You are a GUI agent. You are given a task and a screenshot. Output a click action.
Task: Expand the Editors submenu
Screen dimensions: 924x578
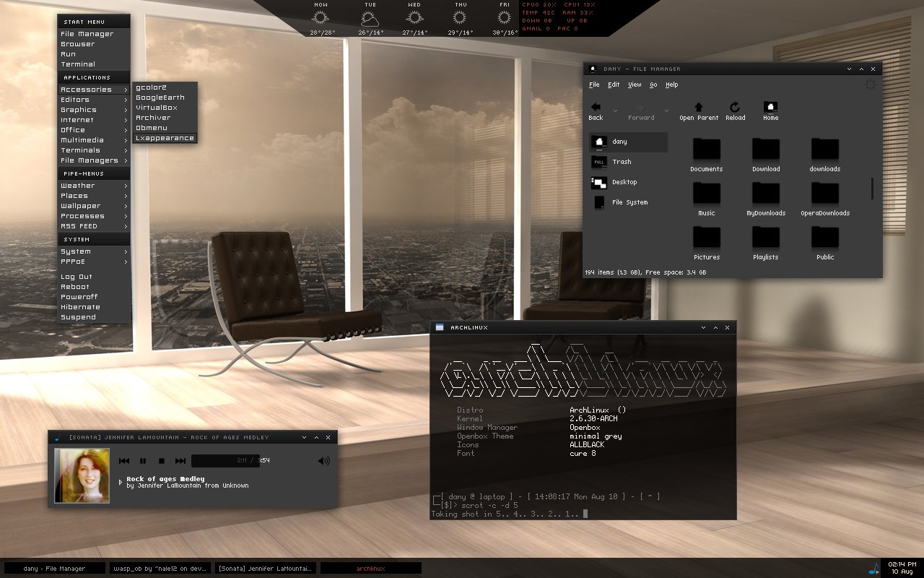pos(94,100)
